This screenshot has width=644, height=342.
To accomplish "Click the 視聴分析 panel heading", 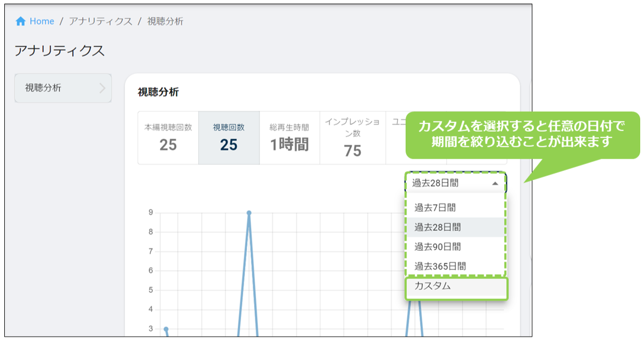I will pos(158,92).
